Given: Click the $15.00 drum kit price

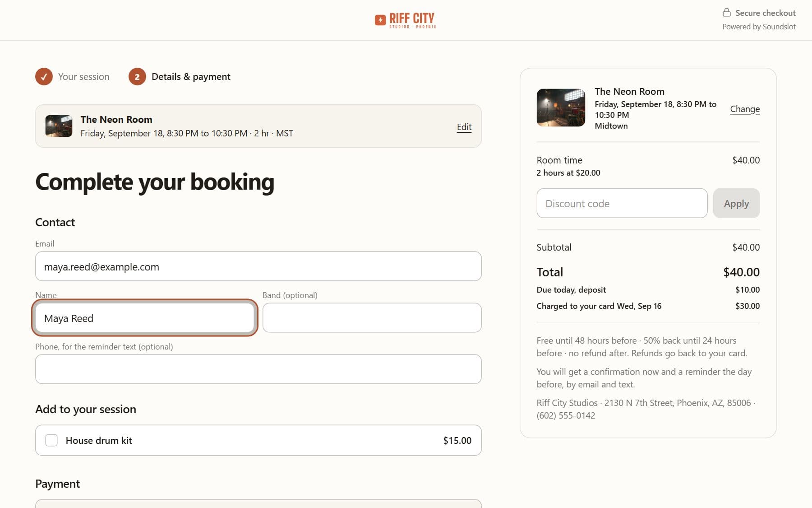Looking at the screenshot, I should pos(457,441).
